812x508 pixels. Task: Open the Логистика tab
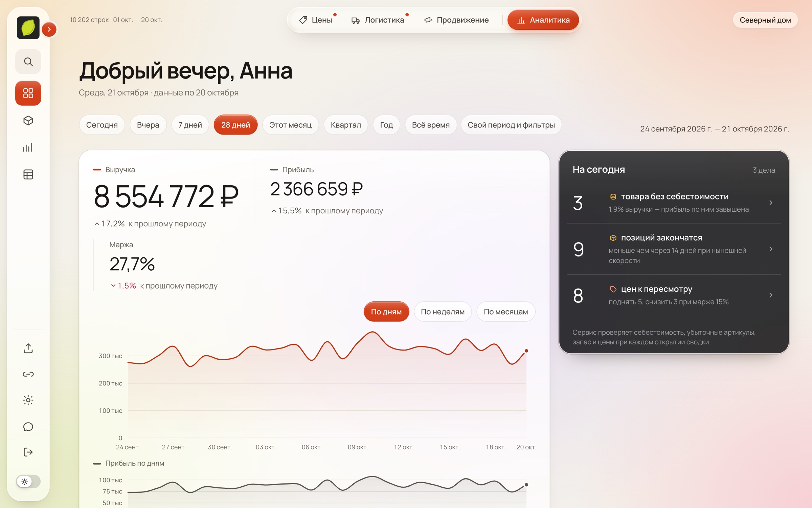click(378, 20)
